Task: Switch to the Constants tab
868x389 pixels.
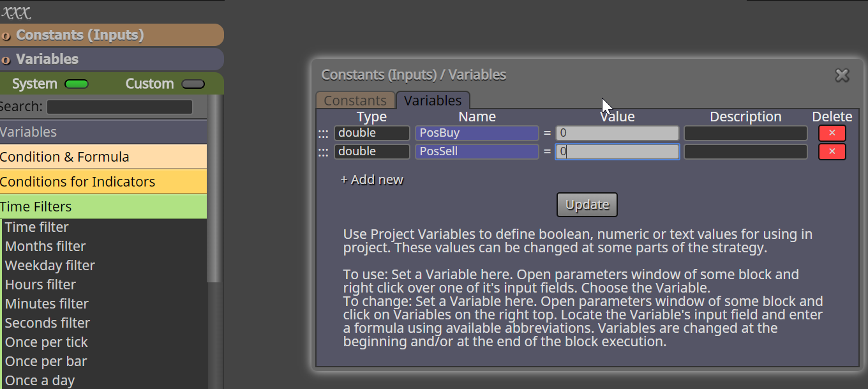Action: pos(355,100)
